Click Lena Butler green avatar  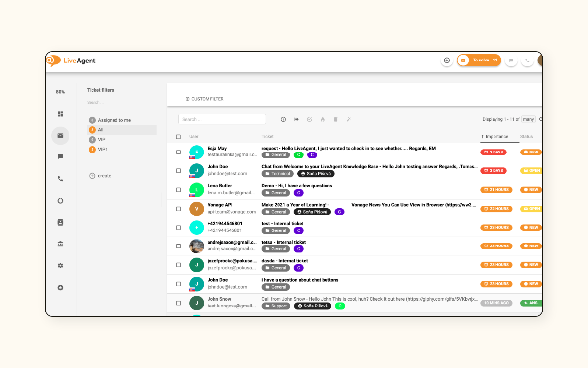tap(197, 190)
